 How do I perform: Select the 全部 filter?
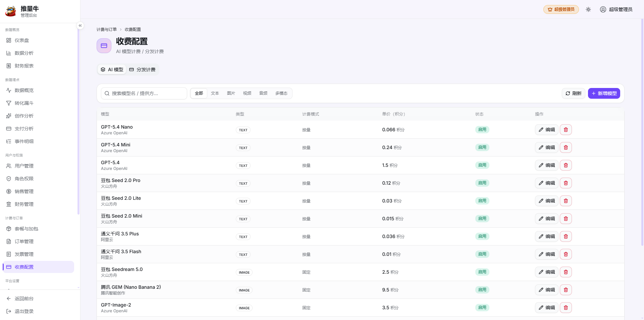pyautogui.click(x=199, y=93)
